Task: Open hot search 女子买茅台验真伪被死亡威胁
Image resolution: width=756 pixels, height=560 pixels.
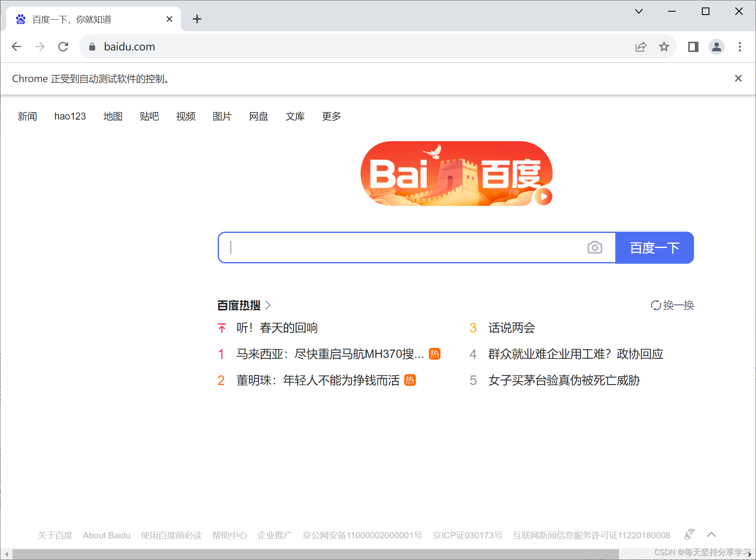Action: coord(564,380)
